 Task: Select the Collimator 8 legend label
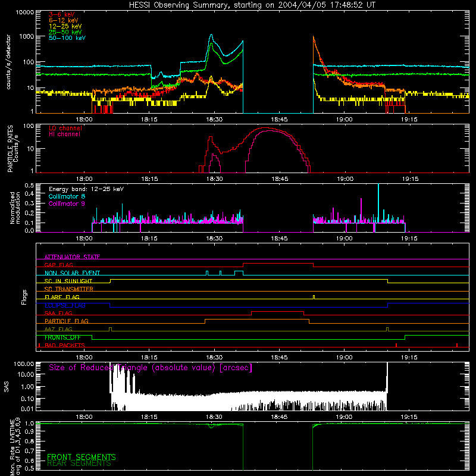[67, 196]
